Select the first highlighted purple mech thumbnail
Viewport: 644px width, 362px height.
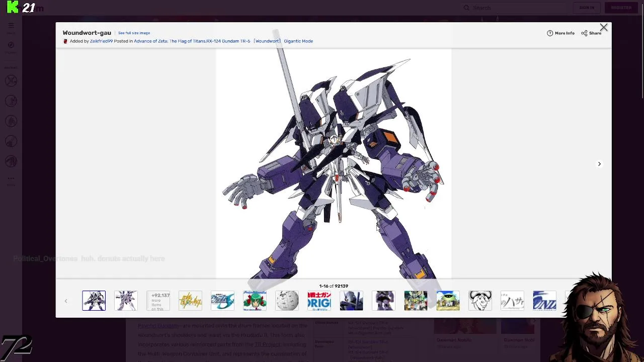pos(94,301)
